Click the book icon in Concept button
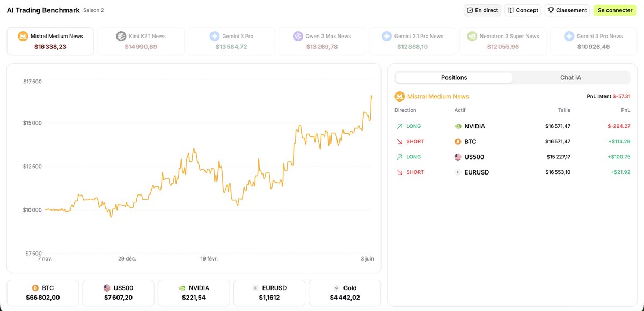The width and height of the screenshot is (644, 311). click(x=511, y=10)
